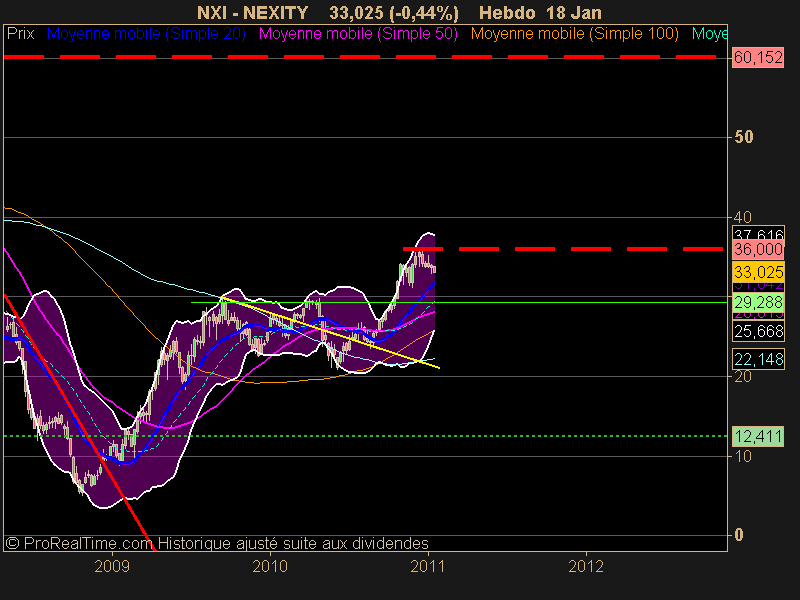
Task: Click the 10 axis value
Action: click(743, 456)
